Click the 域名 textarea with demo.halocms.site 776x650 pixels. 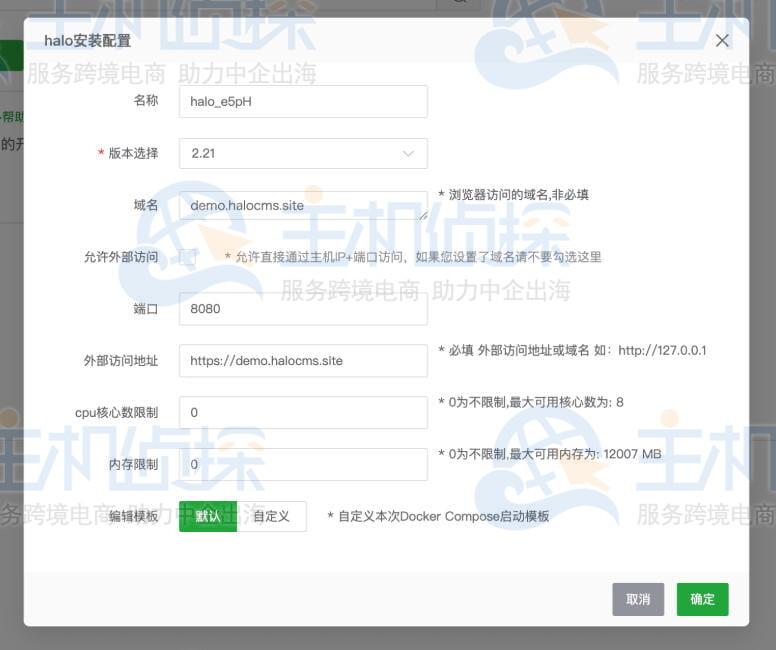click(303, 205)
